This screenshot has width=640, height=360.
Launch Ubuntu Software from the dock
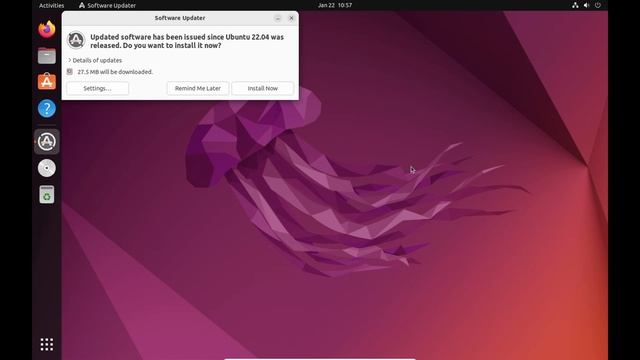[47, 82]
